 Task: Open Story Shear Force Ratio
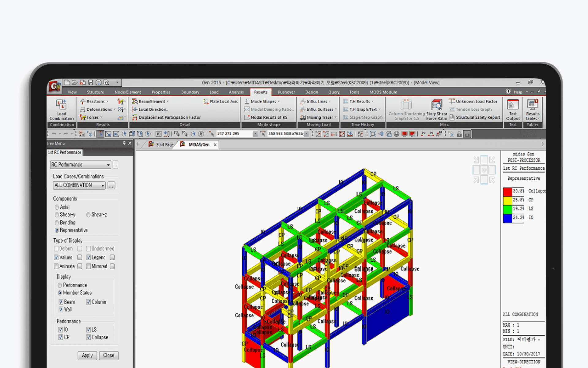(x=437, y=109)
